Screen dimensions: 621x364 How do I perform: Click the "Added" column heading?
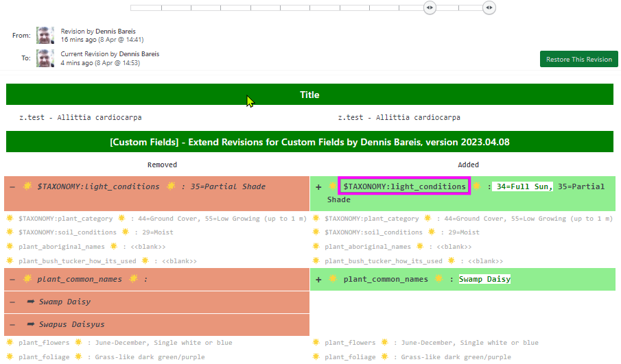point(468,165)
